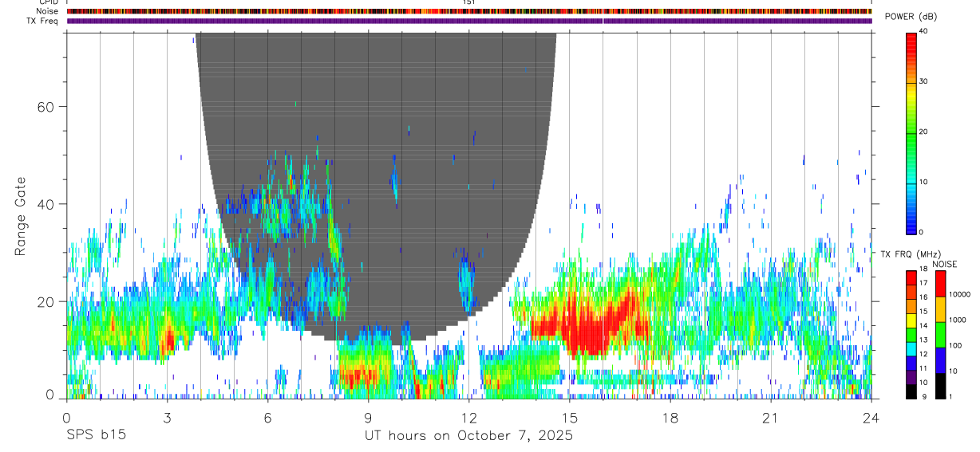Click the '40' tick on POWER colorbar

[924, 31]
